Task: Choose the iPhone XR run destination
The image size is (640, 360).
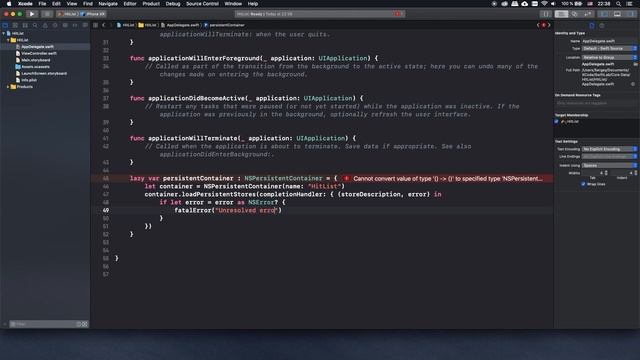Action: coord(93,14)
